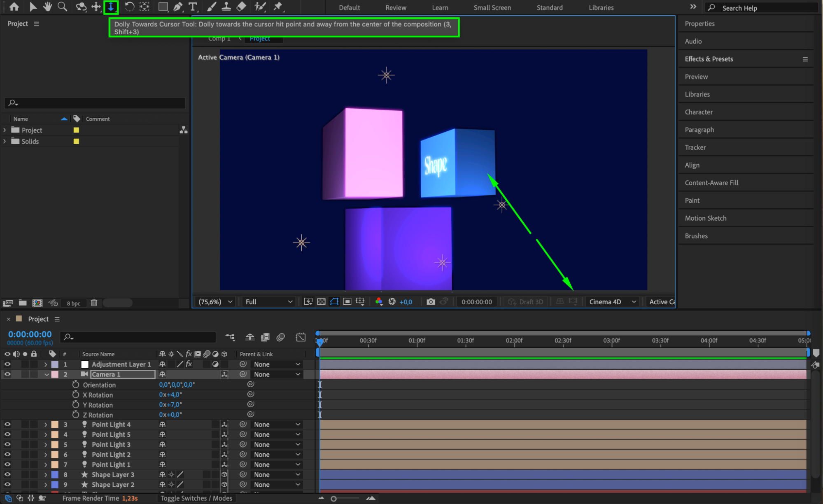Viewport: 823px width, 504px height.
Task: Toggle stopwatch for Y Rotation
Action: point(75,405)
